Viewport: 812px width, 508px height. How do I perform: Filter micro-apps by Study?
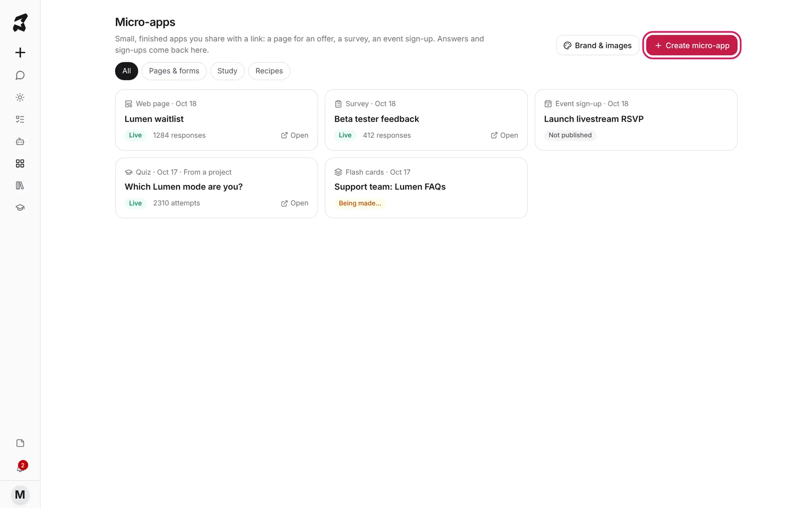coord(227,71)
